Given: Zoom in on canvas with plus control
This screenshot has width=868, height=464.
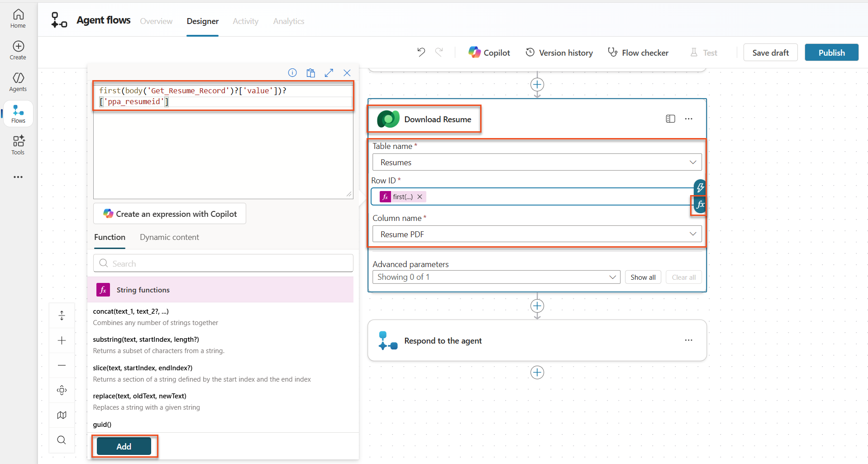Looking at the screenshot, I should 62,340.
